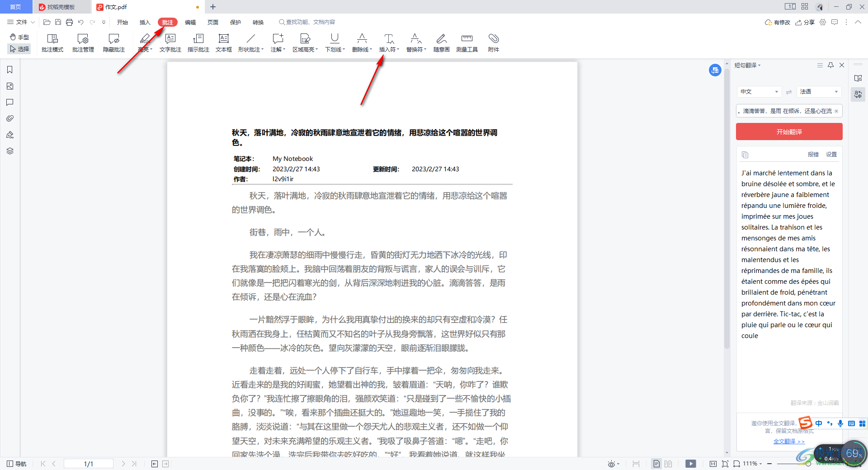Open the signatures sidebar panel

click(10, 135)
